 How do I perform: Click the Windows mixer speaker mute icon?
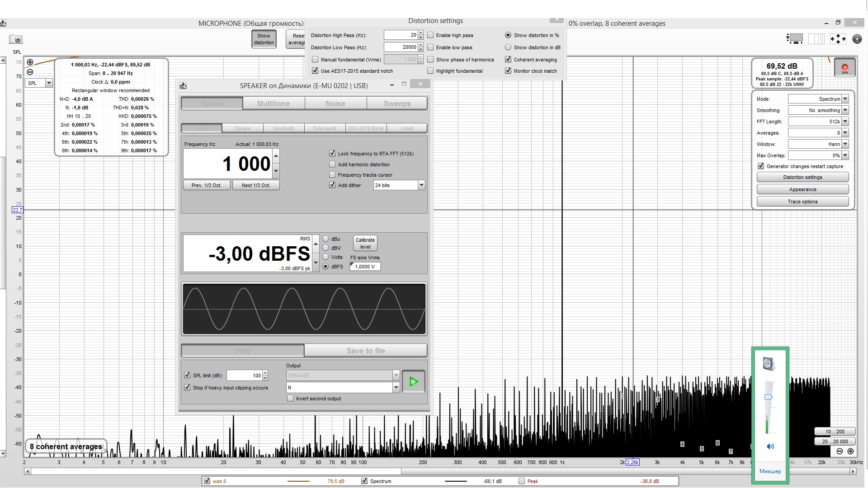click(x=770, y=446)
